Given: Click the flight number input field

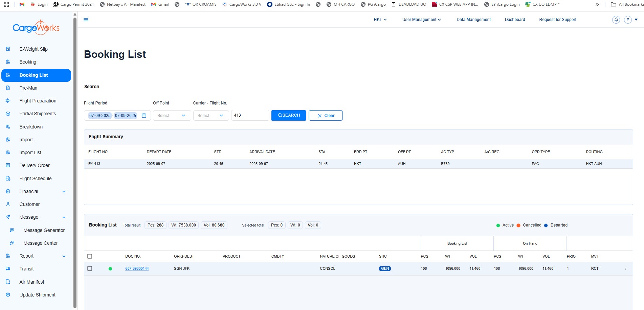Looking at the screenshot, I should click(250, 115).
